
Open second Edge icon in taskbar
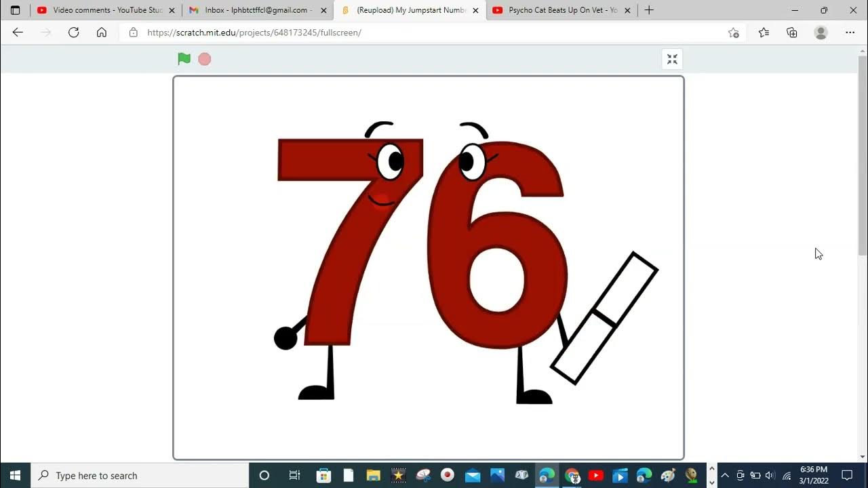click(x=644, y=475)
